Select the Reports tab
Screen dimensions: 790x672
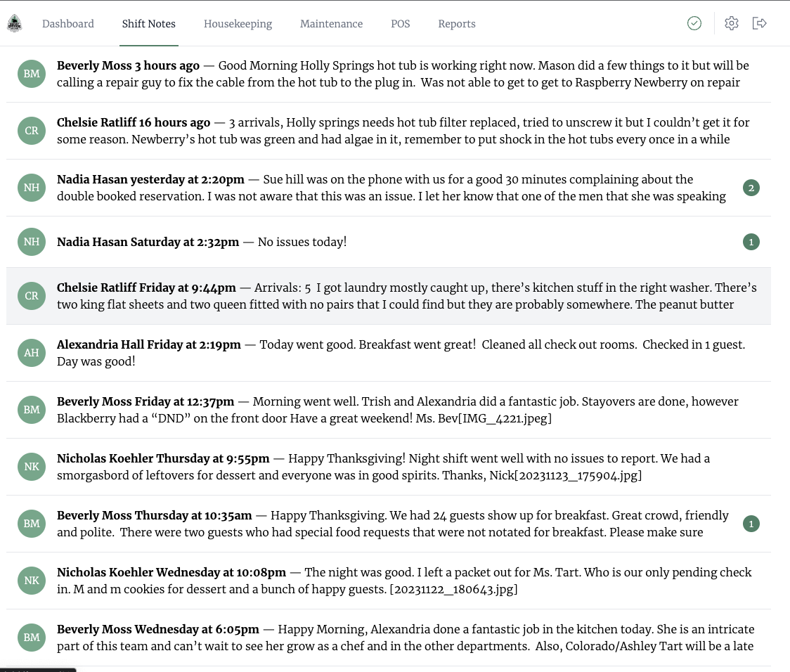pos(457,24)
